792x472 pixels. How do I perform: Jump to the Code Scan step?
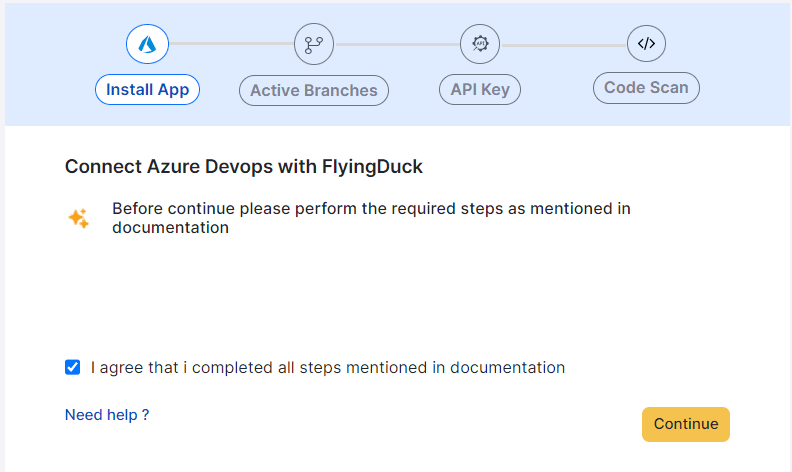pyautogui.click(x=646, y=88)
